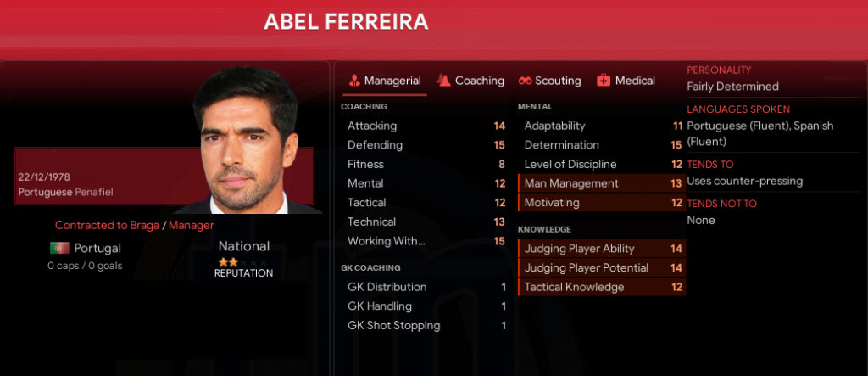Click the Portugal nation name
The width and height of the screenshot is (868, 376).
(97, 249)
